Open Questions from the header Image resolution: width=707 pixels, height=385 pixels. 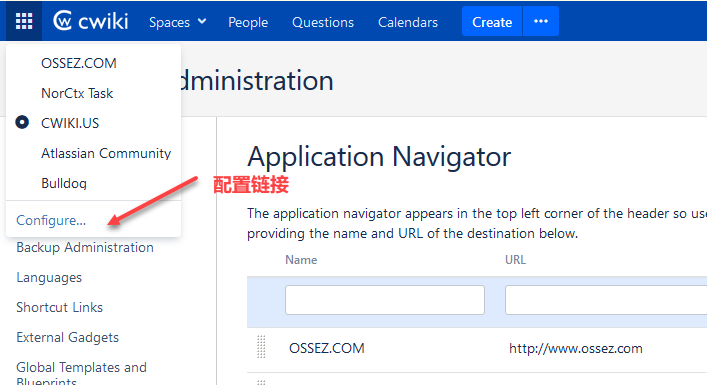click(x=323, y=22)
